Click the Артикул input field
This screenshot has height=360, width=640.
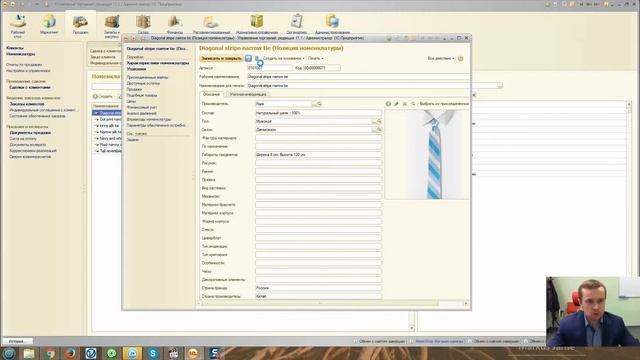(270, 68)
